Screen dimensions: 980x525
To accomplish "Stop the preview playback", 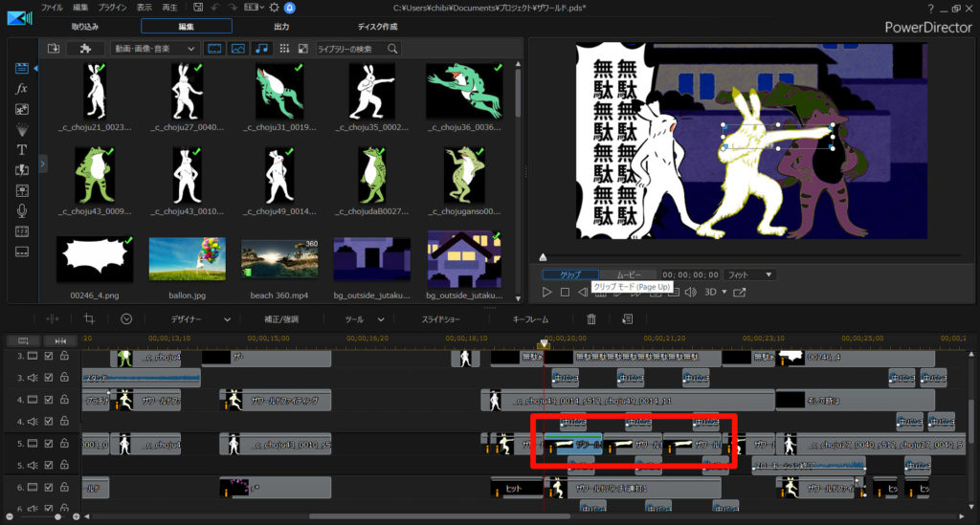I will tap(565, 293).
